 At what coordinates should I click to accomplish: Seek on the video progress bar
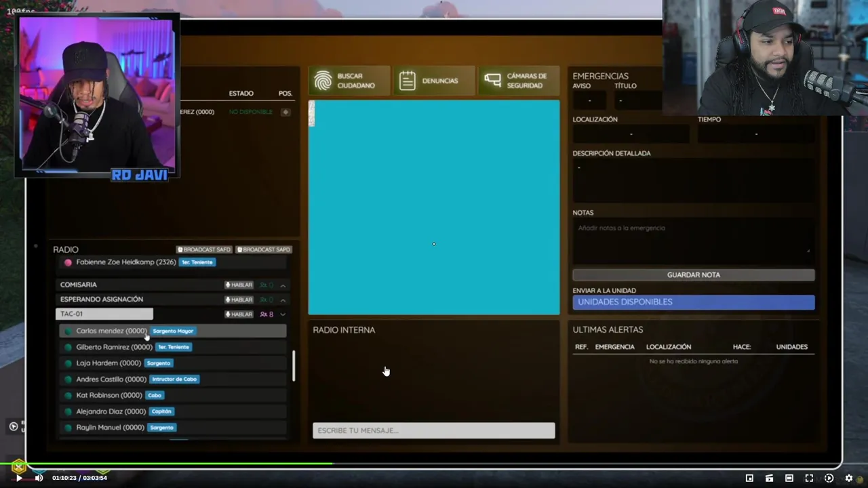click(434, 464)
